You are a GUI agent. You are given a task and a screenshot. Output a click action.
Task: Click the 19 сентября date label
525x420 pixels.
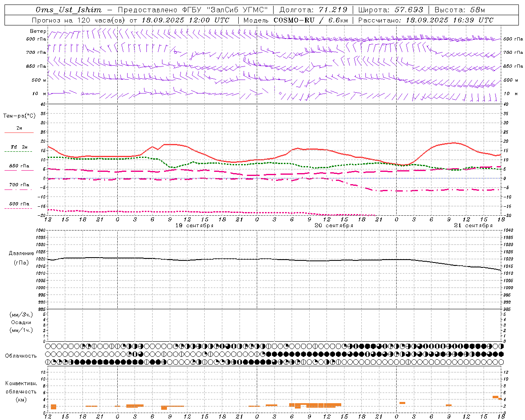194,226
